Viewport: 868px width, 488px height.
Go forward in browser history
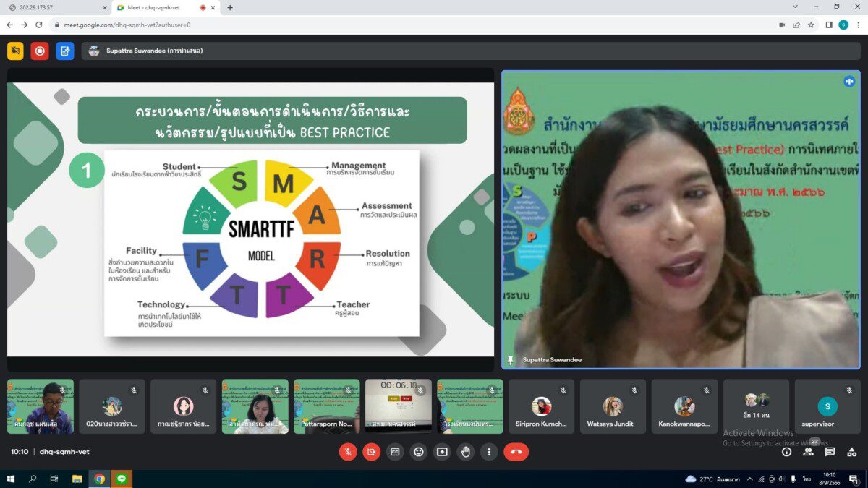click(25, 25)
